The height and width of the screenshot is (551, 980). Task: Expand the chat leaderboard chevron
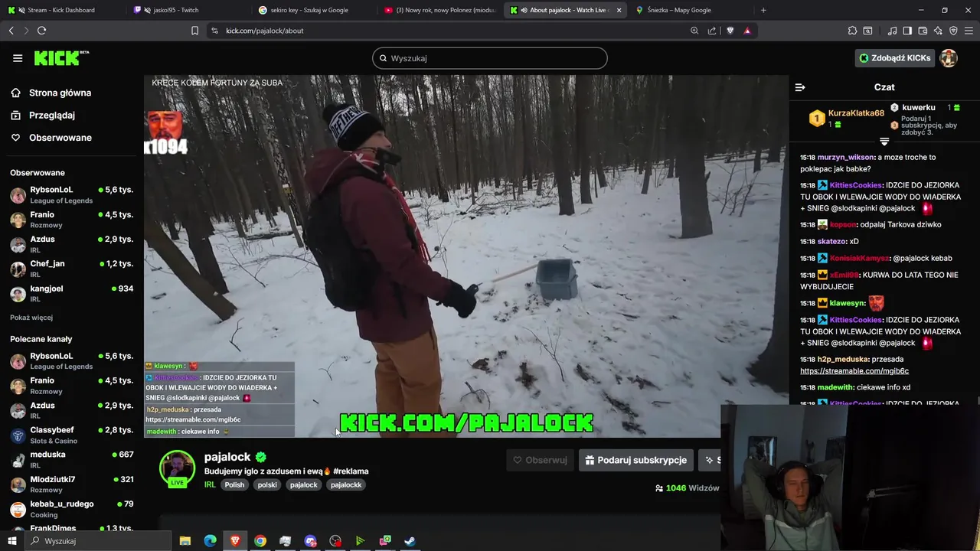884,142
